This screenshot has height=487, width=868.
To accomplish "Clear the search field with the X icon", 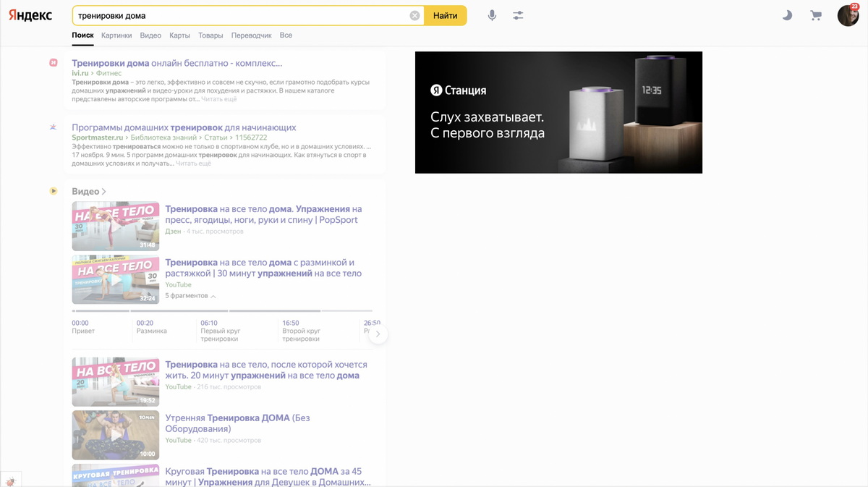I will pos(414,16).
